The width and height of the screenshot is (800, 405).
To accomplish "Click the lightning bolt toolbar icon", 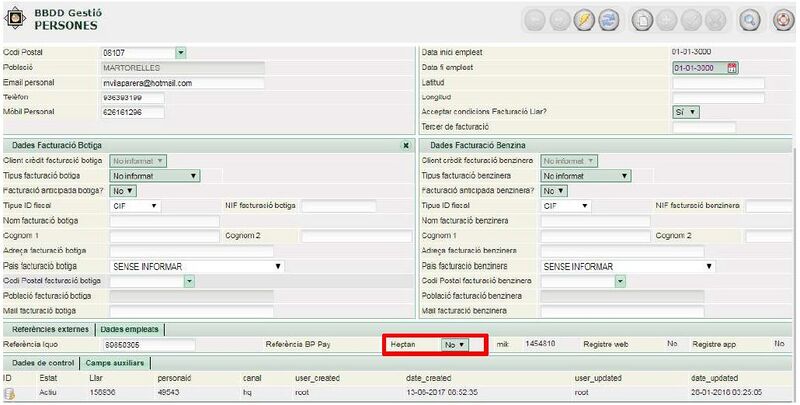I will coord(585,20).
